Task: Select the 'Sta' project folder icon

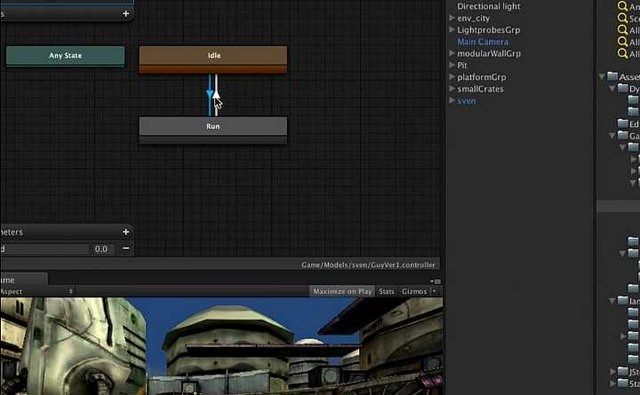Action: coord(623,383)
